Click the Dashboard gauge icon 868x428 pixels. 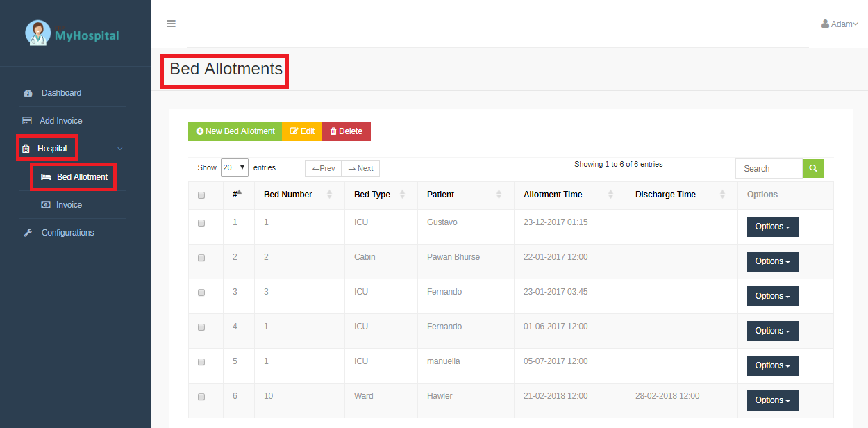tap(28, 93)
